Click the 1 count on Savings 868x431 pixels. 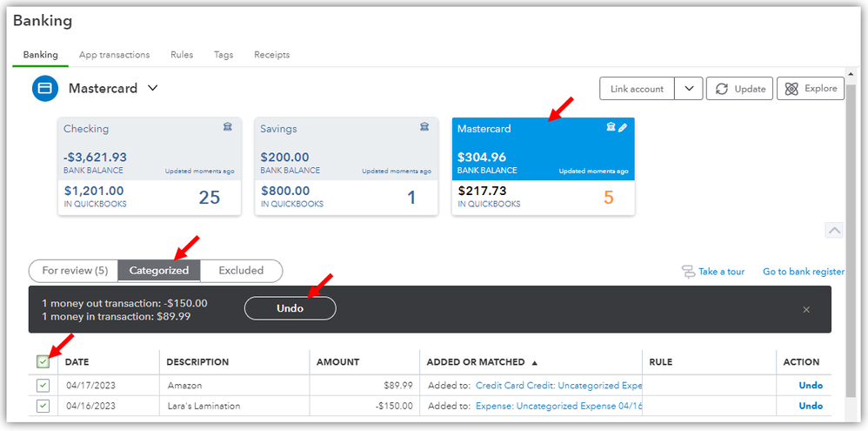(x=411, y=198)
